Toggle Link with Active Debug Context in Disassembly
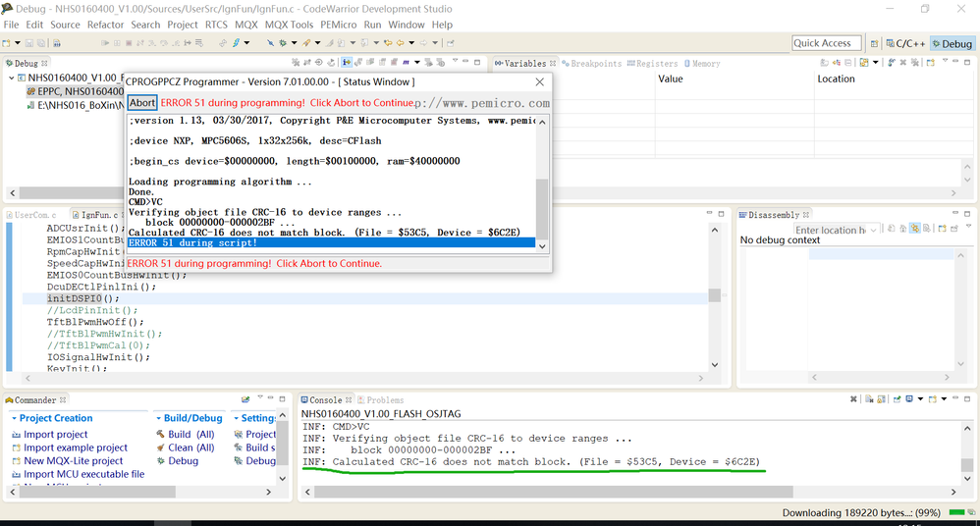This screenshot has width=980, height=526. click(915, 229)
